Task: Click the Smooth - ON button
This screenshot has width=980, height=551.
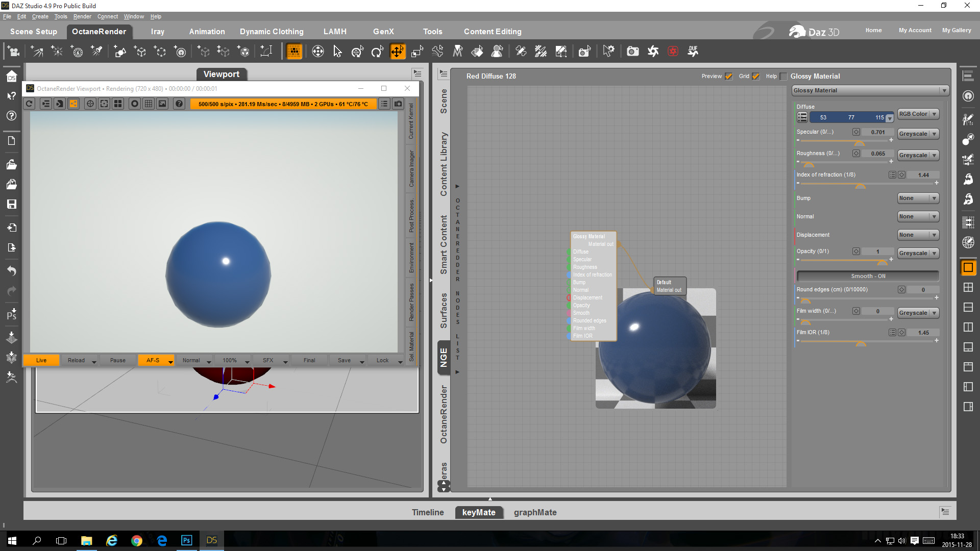Action: [x=868, y=276]
